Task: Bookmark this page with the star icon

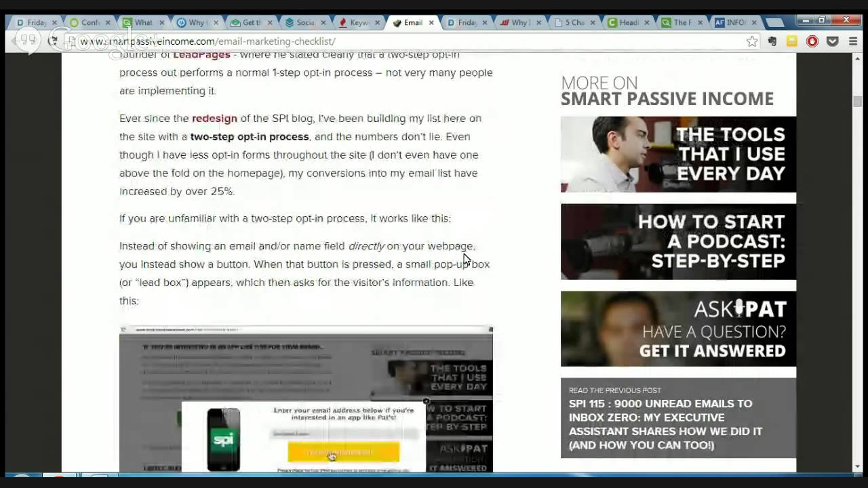Action: tap(751, 41)
